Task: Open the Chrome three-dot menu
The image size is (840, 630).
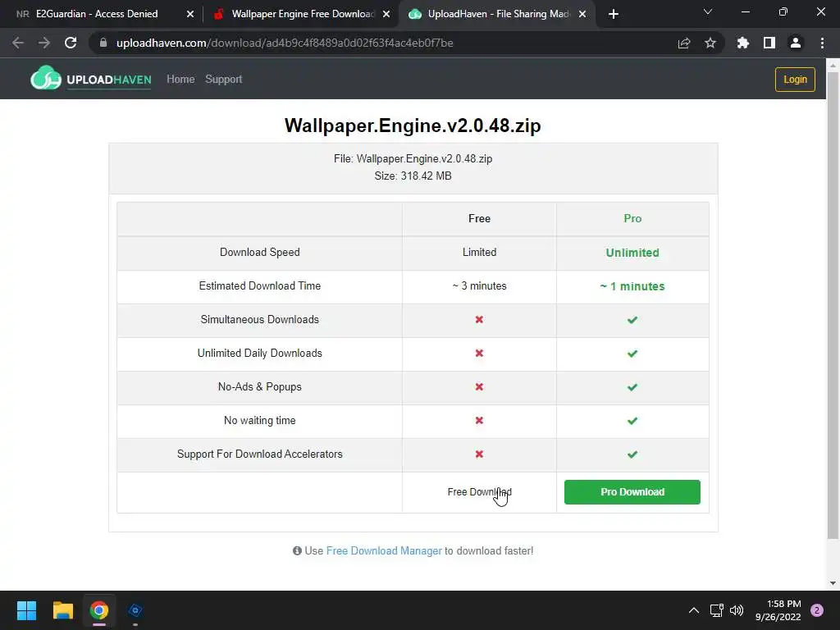Action: pos(822,43)
